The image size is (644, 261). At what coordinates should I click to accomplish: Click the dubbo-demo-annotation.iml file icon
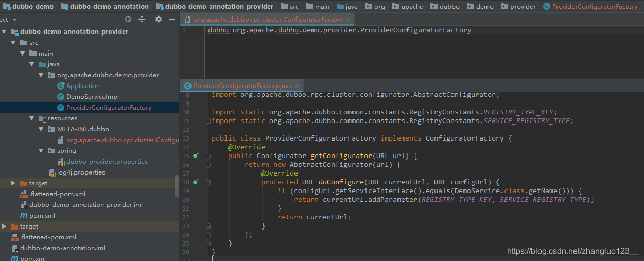(14, 248)
